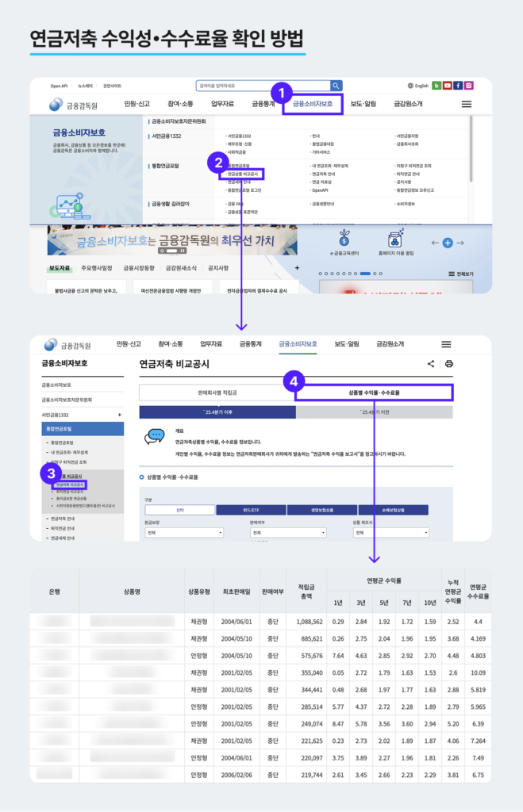Click the Open API link in the top bar
Image resolution: width=523 pixels, height=812 pixels.
(59, 86)
